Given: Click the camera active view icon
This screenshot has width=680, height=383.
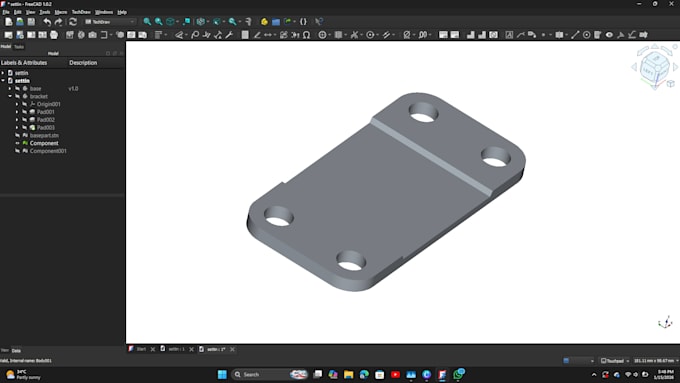Looking at the screenshot, I should 92,35.
